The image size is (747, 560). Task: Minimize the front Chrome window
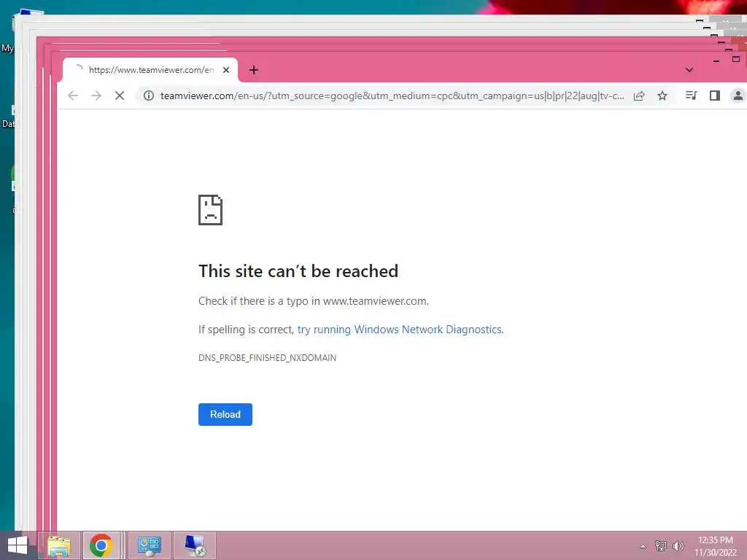(x=716, y=61)
